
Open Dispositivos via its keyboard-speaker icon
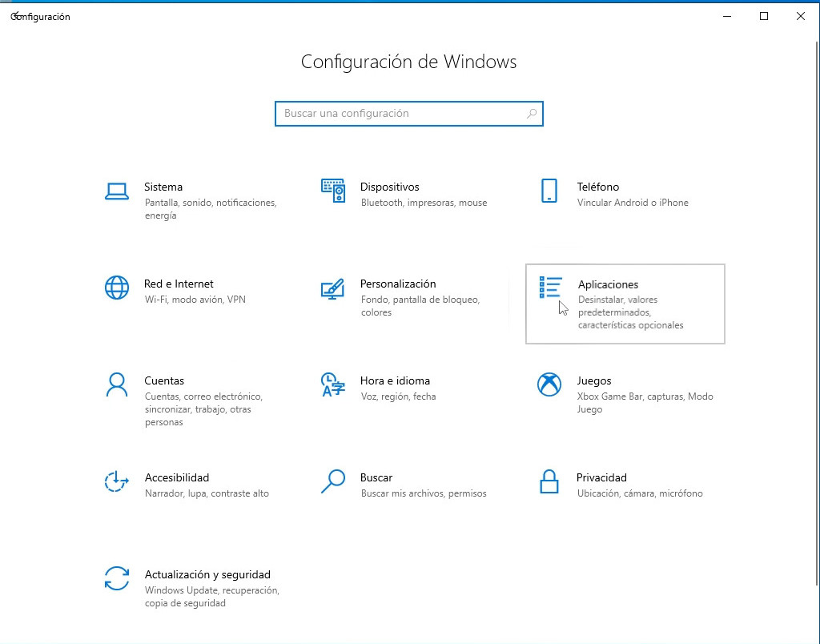click(x=333, y=191)
